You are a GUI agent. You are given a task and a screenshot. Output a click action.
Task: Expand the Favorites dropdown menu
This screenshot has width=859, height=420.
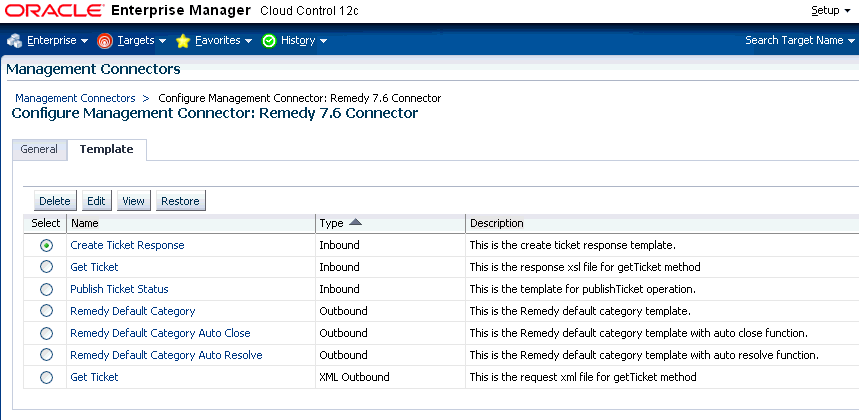pos(224,41)
